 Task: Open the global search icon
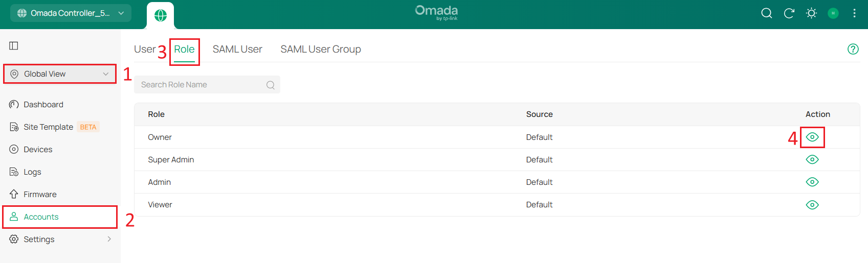766,13
